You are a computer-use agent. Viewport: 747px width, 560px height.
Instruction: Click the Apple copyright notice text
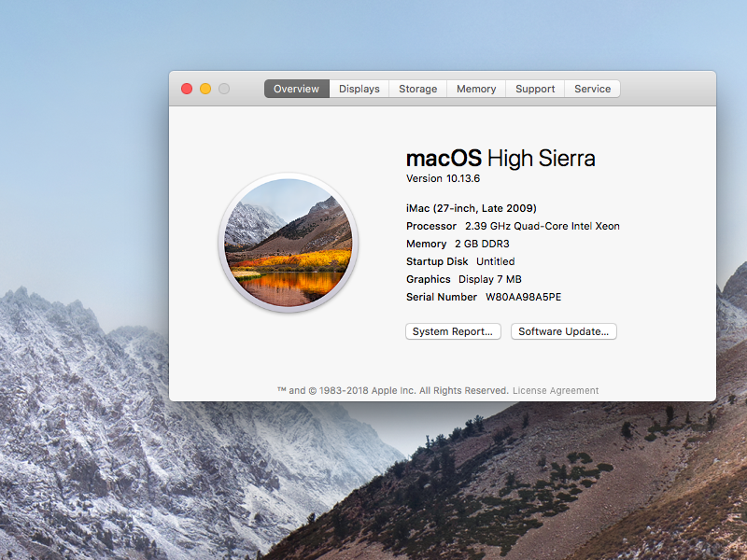(392, 390)
